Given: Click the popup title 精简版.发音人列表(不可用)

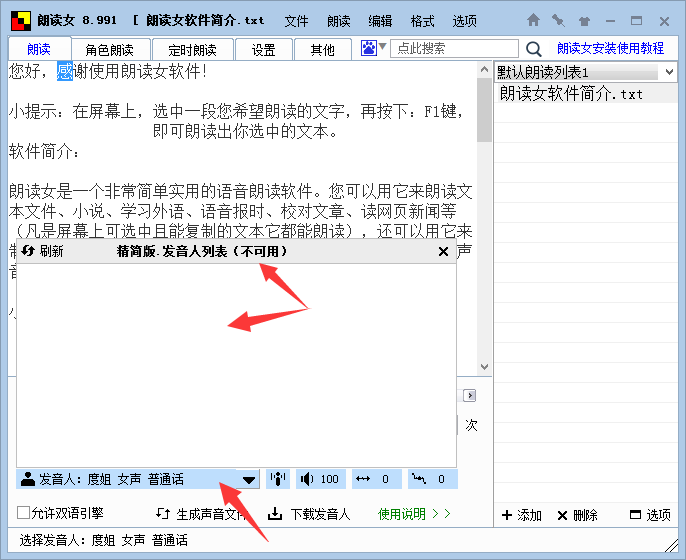Looking at the screenshot, I should click(x=202, y=251).
